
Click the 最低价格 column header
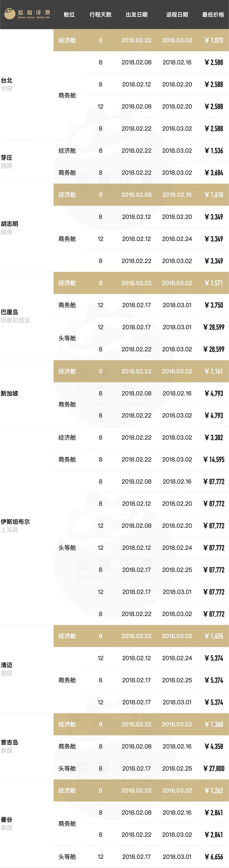coord(213,15)
